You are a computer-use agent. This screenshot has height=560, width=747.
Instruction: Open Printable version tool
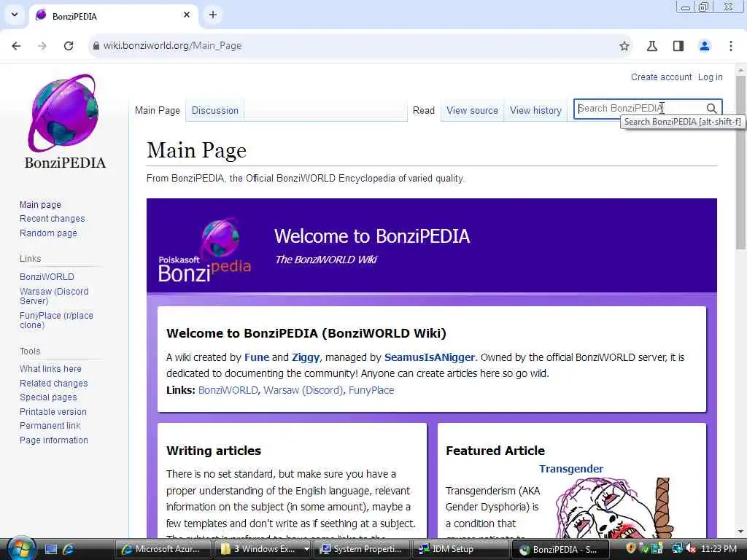[53, 411]
